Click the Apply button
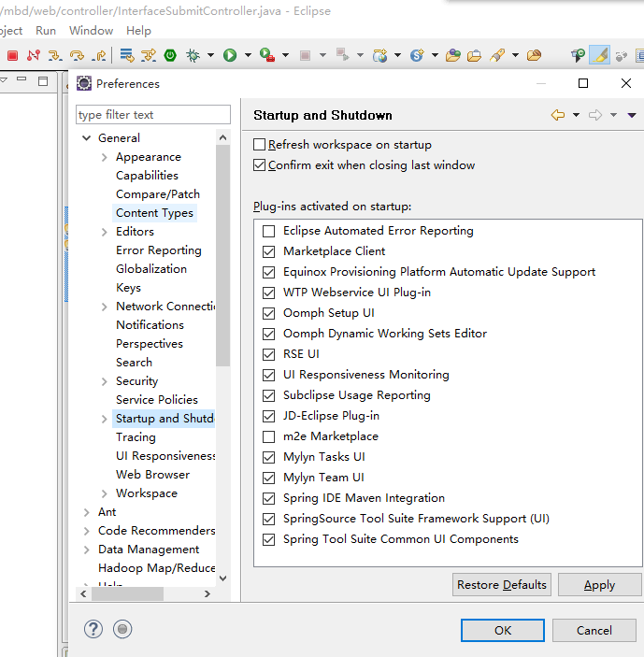Screen dimensions: 644x657 599,584
